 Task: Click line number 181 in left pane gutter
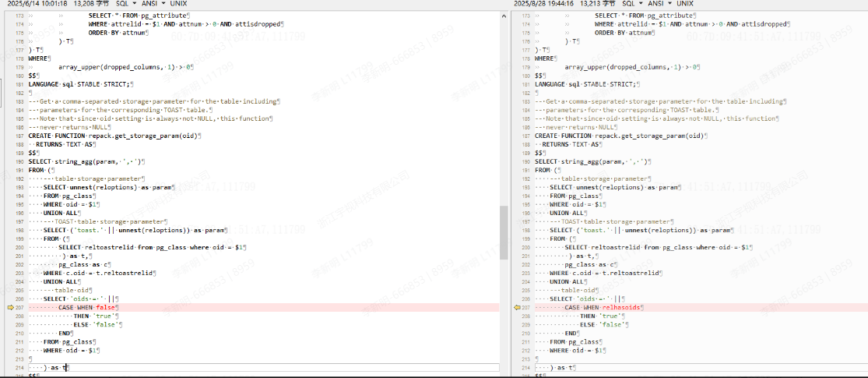coord(20,84)
